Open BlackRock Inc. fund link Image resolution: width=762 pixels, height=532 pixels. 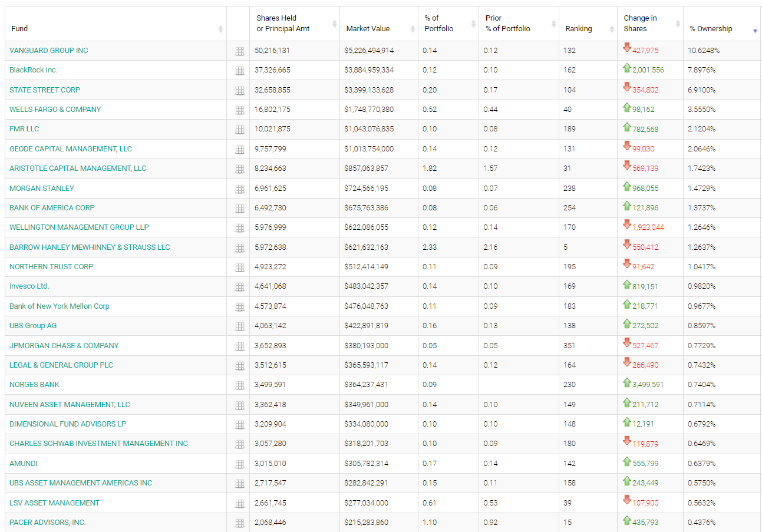pos(34,70)
